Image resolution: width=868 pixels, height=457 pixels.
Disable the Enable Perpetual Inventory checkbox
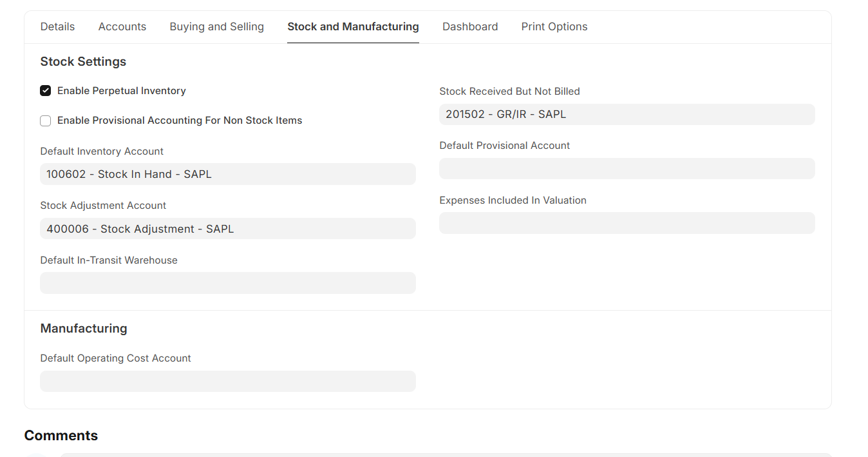(46, 91)
